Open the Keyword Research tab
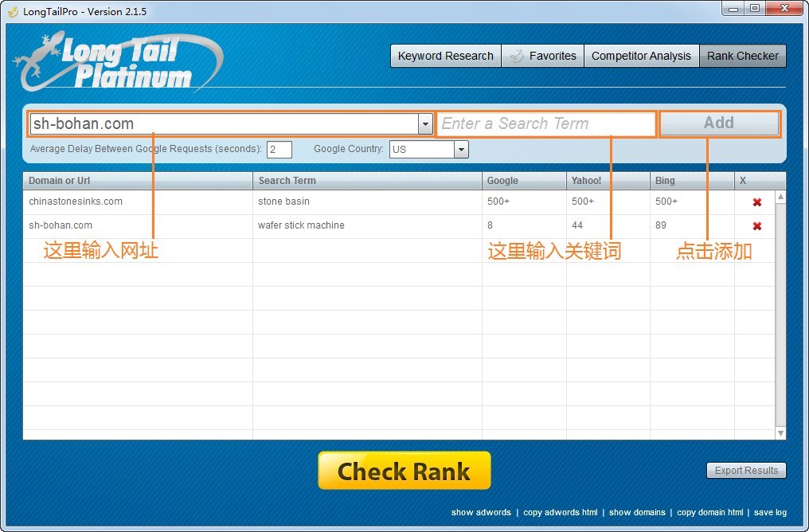 click(446, 56)
